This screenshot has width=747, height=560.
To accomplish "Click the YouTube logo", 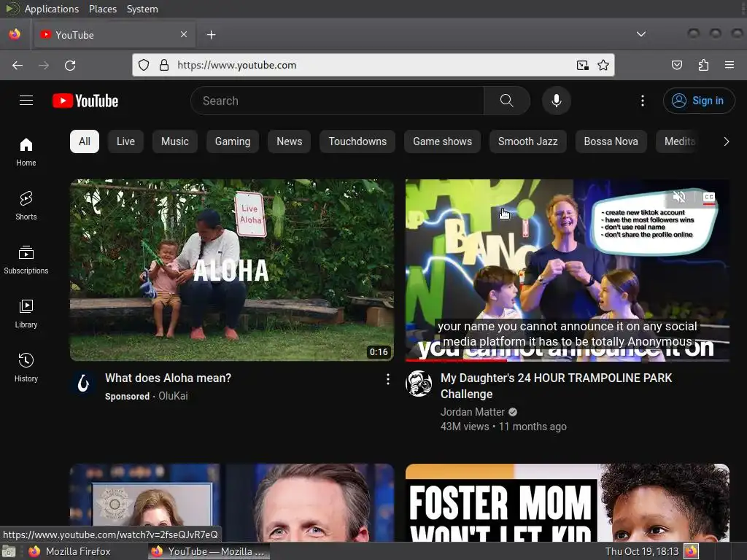I will [85, 101].
